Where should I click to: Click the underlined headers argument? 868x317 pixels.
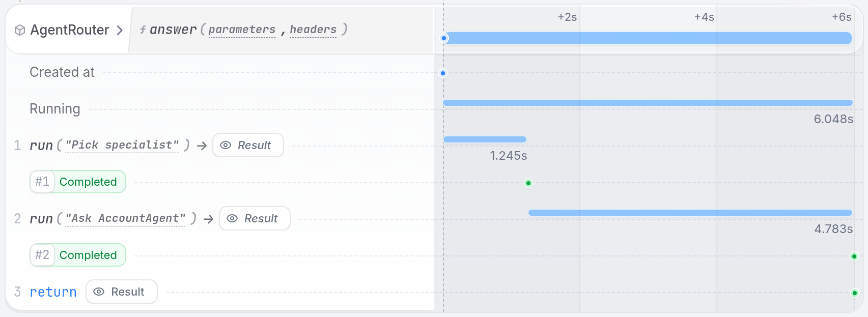tap(313, 30)
